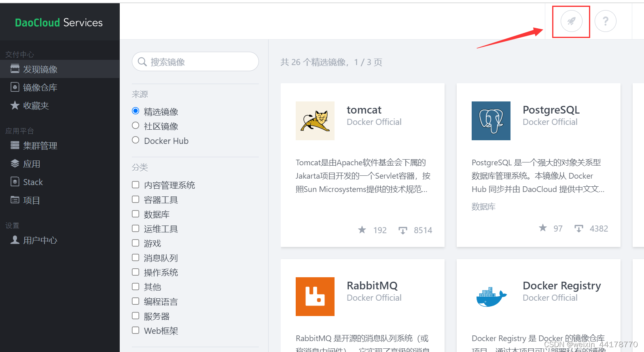The height and width of the screenshot is (352, 644).
Task: Check the 数据库 category checkbox
Action: pyautogui.click(x=136, y=214)
